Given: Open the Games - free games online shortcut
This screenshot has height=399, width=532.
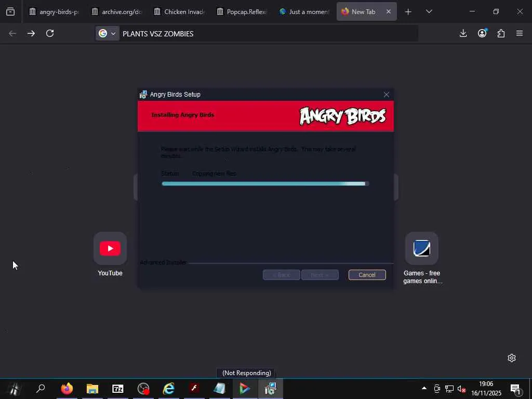Looking at the screenshot, I should pyautogui.click(x=422, y=258).
